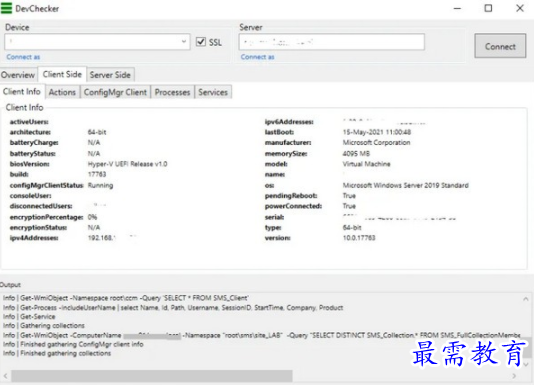Switch to ConfigMgr Client sub-tab
Screen dimensions: 534x385
click(x=115, y=92)
